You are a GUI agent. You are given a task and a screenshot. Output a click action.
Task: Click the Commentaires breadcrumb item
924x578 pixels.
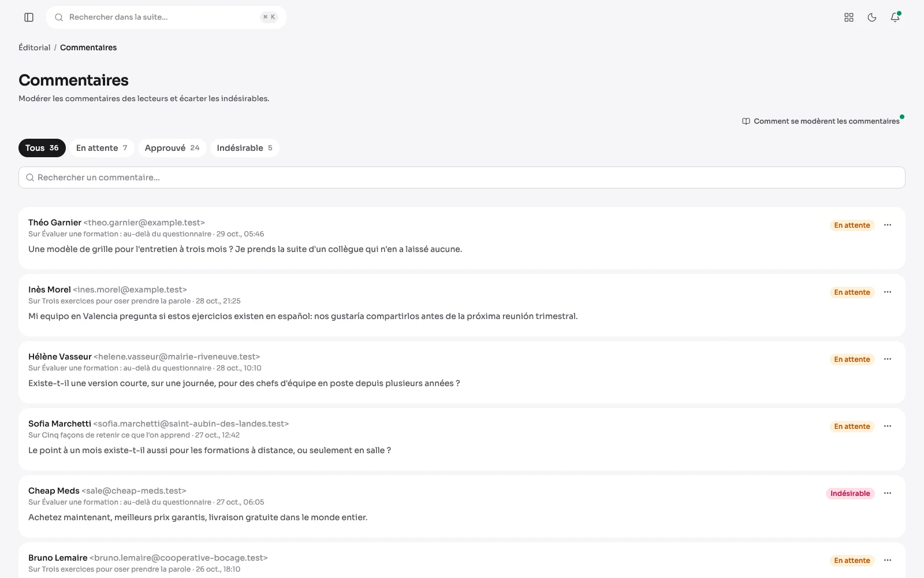(x=88, y=47)
